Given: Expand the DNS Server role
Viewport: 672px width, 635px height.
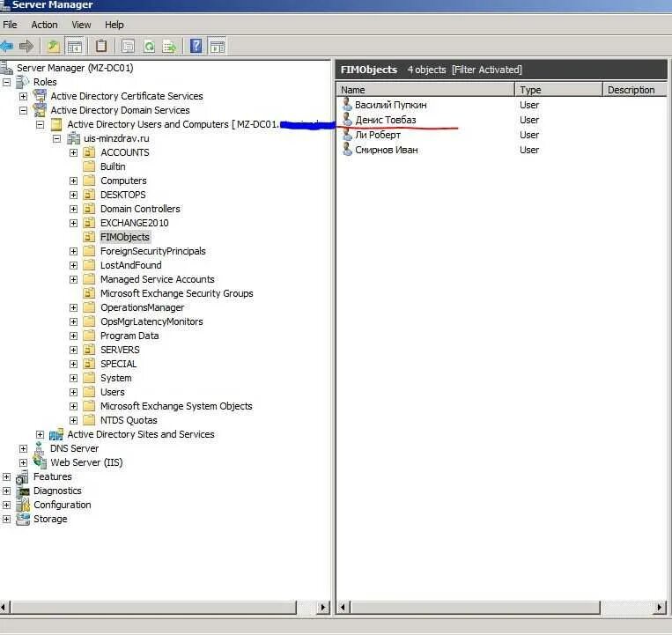Looking at the screenshot, I should [23, 448].
